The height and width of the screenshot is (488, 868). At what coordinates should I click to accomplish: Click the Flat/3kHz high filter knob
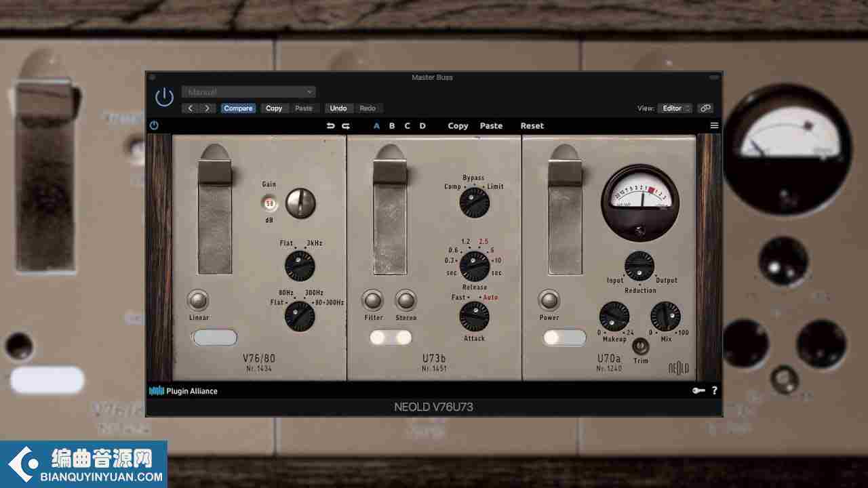click(300, 265)
